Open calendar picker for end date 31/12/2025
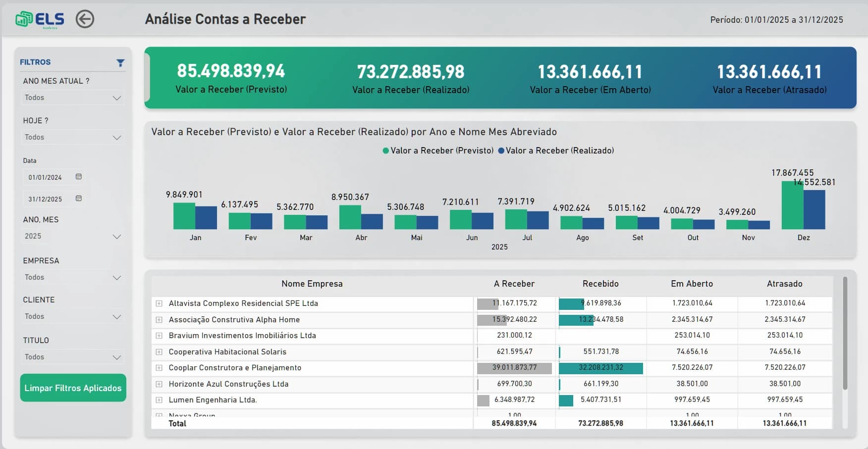868x449 pixels. point(78,199)
